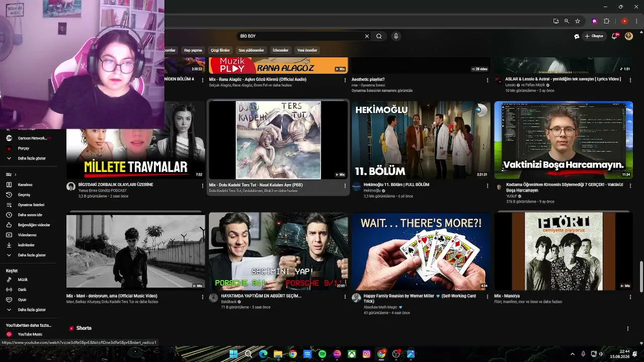644x362 pixels.
Task: Start voice search with microphone
Action: point(396,36)
